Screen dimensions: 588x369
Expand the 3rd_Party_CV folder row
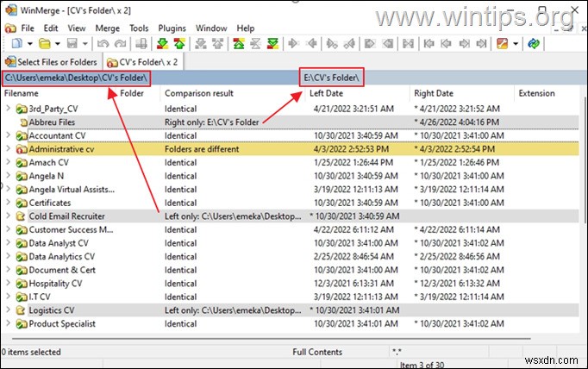pyautogui.click(x=9, y=109)
